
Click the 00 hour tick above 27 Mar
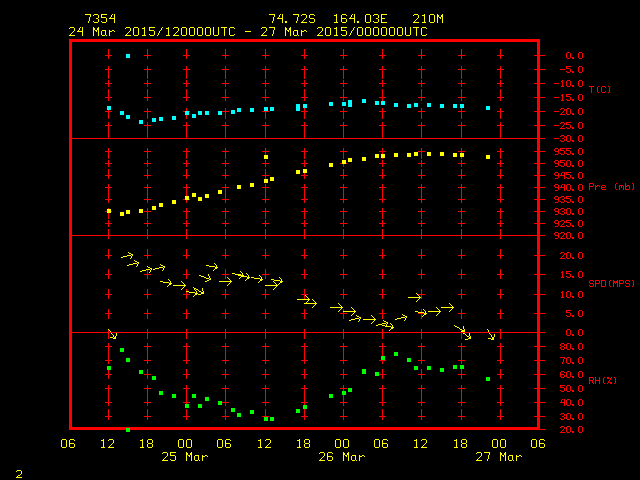point(499,444)
